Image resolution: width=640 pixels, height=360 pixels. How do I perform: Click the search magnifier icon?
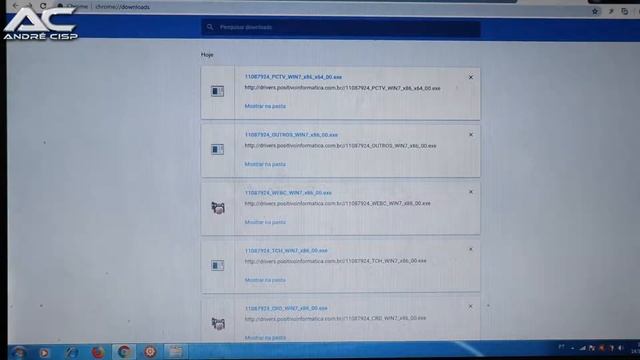pos(210,27)
